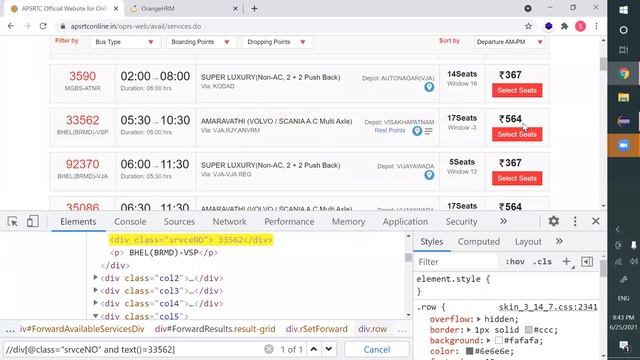The image size is (640, 360).
Task: Open Boarding Points filter dropdown
Action: [201, 42]
